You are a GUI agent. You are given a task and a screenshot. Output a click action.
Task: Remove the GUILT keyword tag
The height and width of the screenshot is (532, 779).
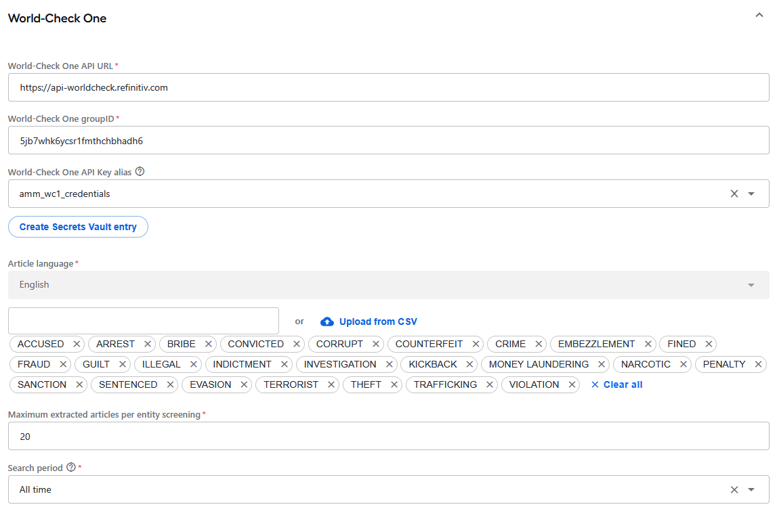[x=122, y=364]
